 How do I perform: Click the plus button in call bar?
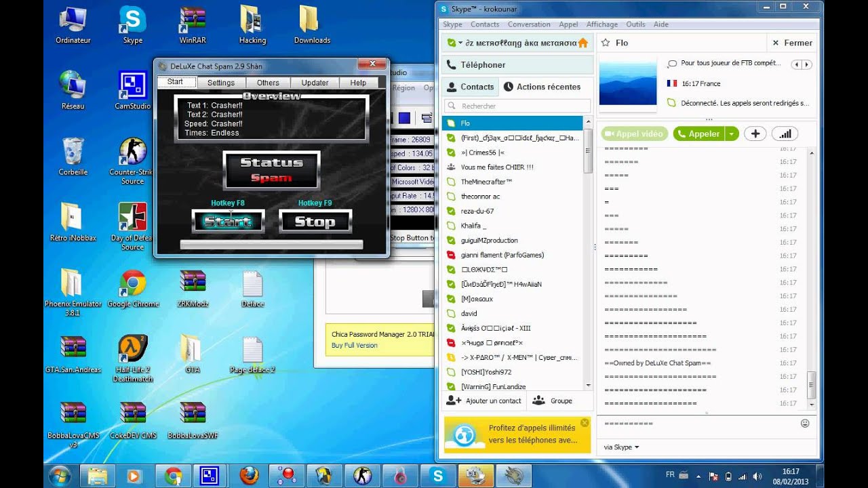pyautogui.click(x=755, y=134)
